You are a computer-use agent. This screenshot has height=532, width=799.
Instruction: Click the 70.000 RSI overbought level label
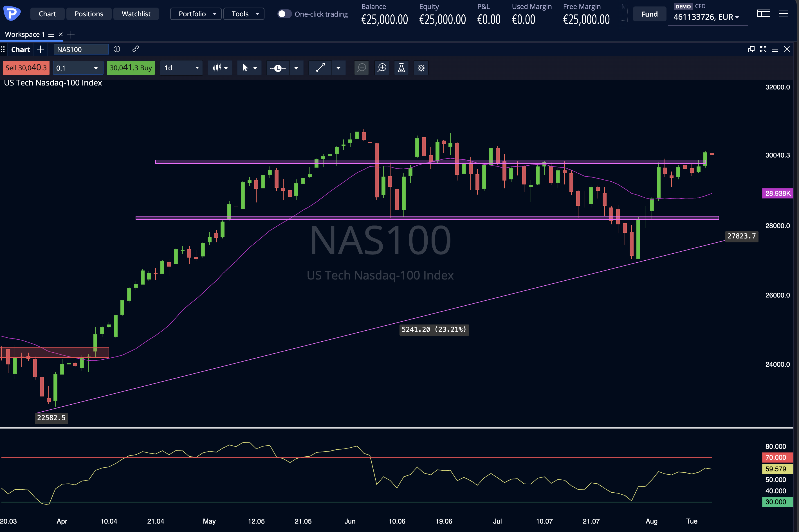point(778,457)
